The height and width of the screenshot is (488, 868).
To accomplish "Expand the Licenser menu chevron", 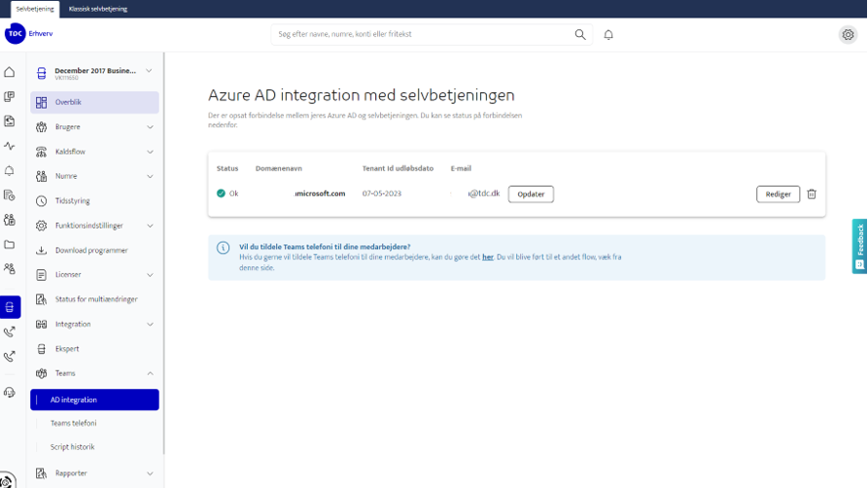I will coord(150,275).
